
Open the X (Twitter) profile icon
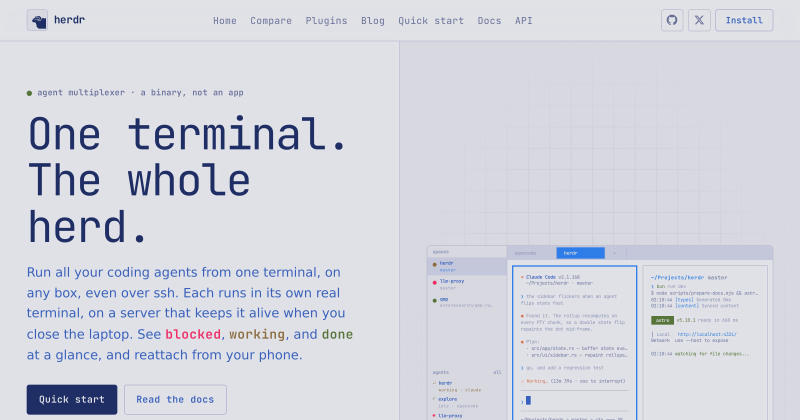[699, 20]
